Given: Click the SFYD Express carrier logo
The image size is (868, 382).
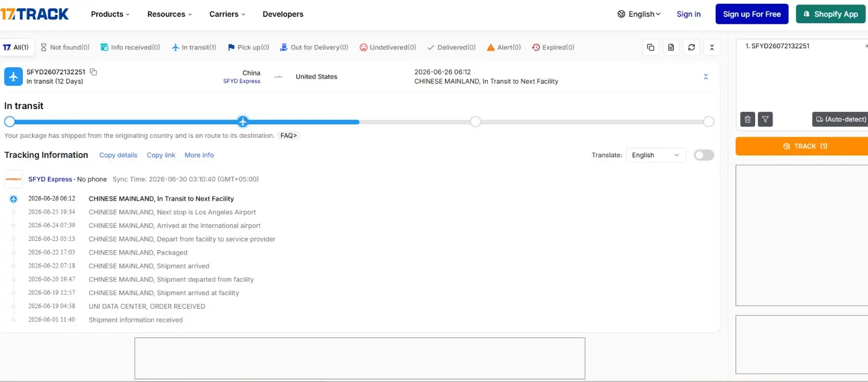Looking at the screenshot, I should click(x=14, y=179).
